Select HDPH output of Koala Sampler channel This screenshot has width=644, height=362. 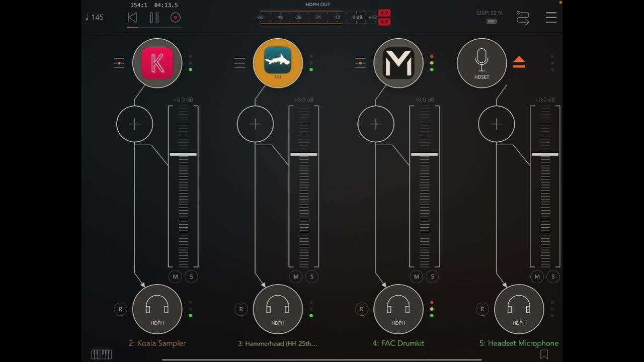157,309
